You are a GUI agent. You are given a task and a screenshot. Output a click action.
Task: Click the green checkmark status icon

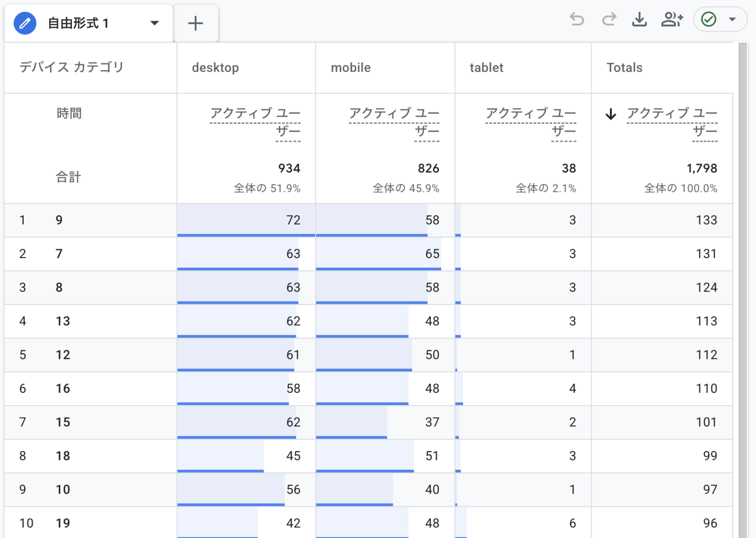(709, 19)
